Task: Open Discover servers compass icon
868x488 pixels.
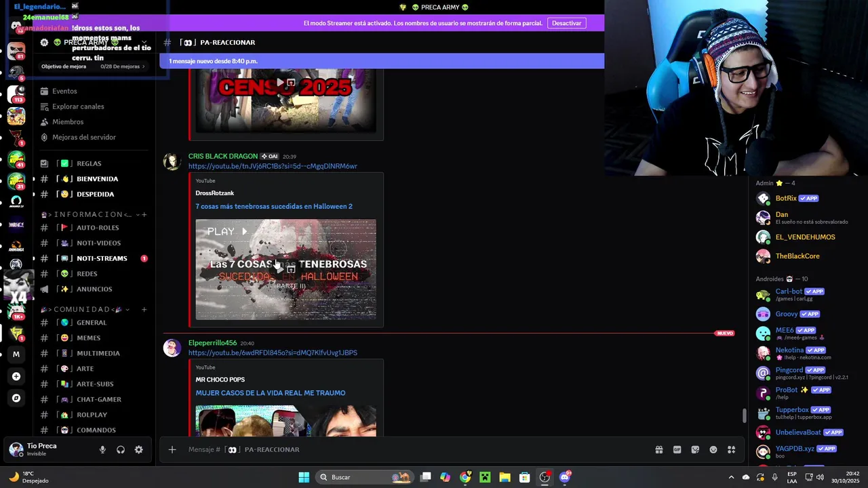Action: pyautogui.click(x=16, y=398)
